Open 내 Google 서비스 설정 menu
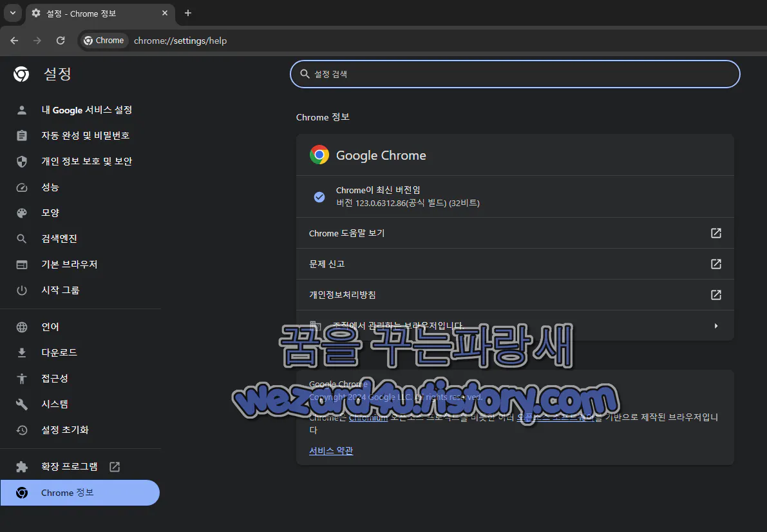 86,110
